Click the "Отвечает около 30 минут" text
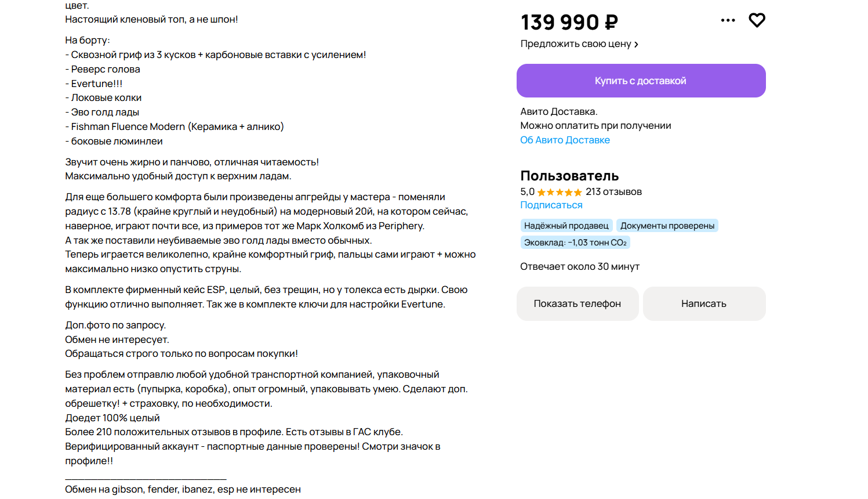 tap(579, 267)
